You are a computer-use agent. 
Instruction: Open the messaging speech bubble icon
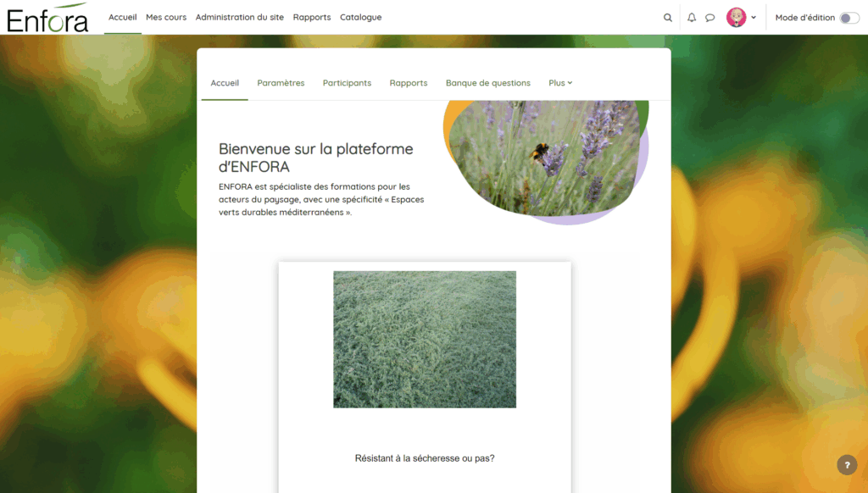[x=710, y=18]
